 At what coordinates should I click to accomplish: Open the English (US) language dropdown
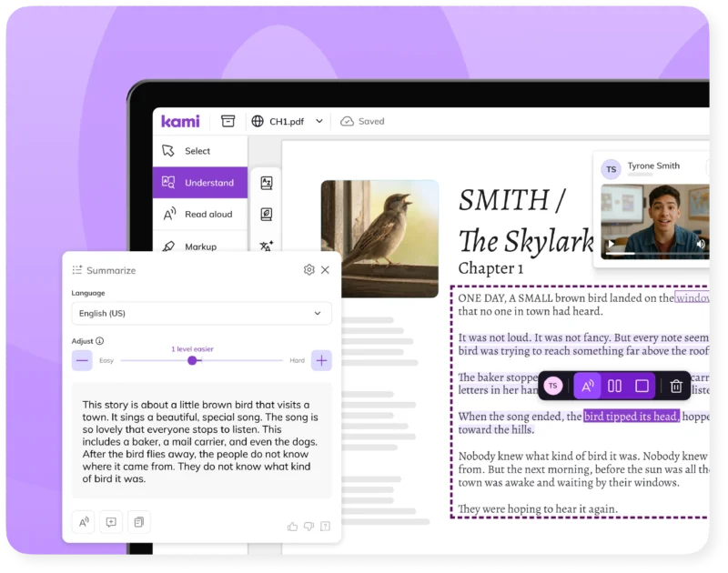pyautogui.click(x=201, y=313)
